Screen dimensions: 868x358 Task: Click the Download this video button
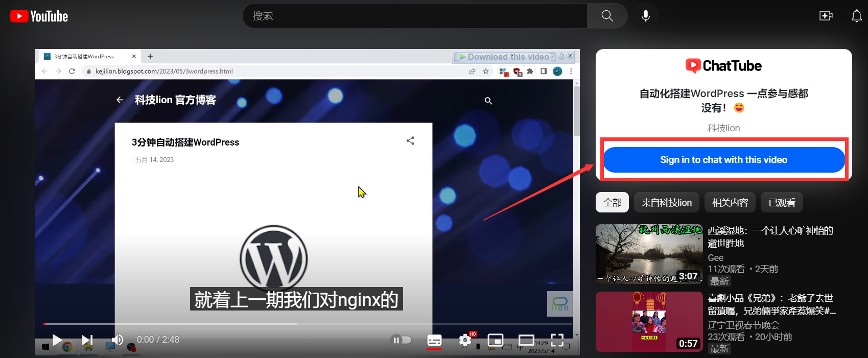click(x=504, y=57)
